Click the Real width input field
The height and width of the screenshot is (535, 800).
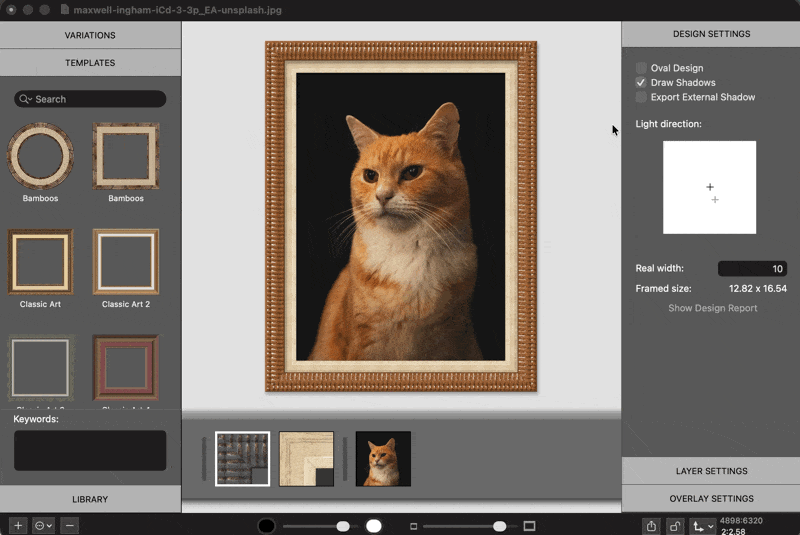(752, 269)
